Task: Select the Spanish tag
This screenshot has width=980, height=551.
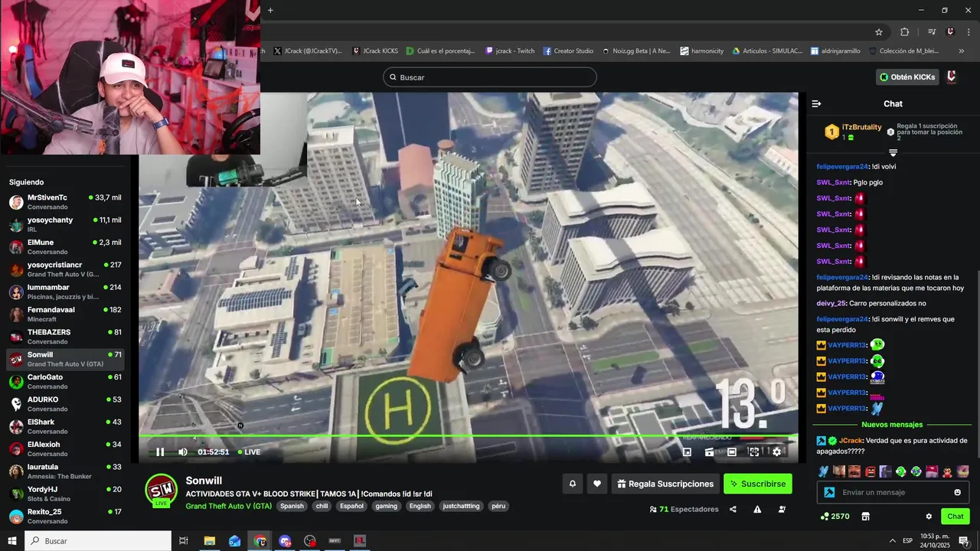Action: pyautogui.click(x=292, y=506)
